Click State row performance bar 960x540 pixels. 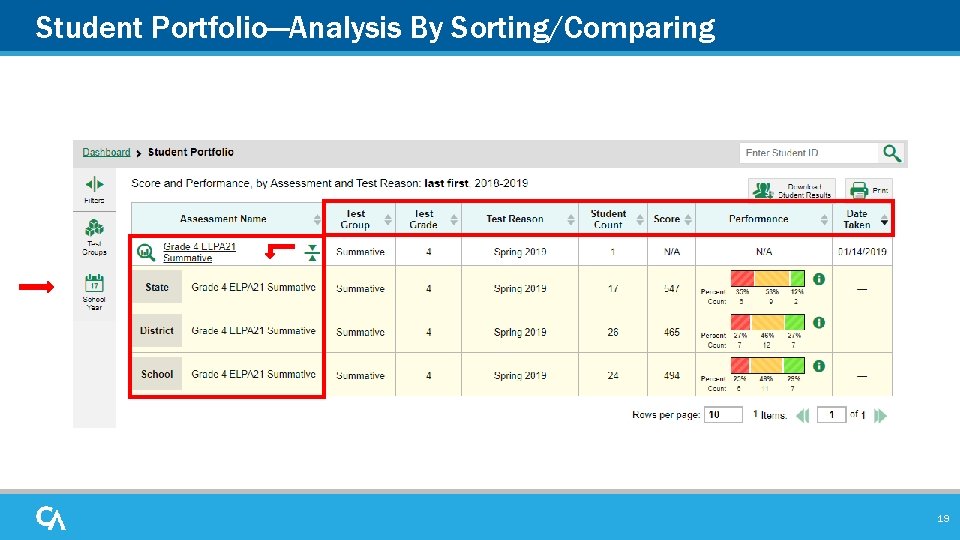(x=768, y=278)
